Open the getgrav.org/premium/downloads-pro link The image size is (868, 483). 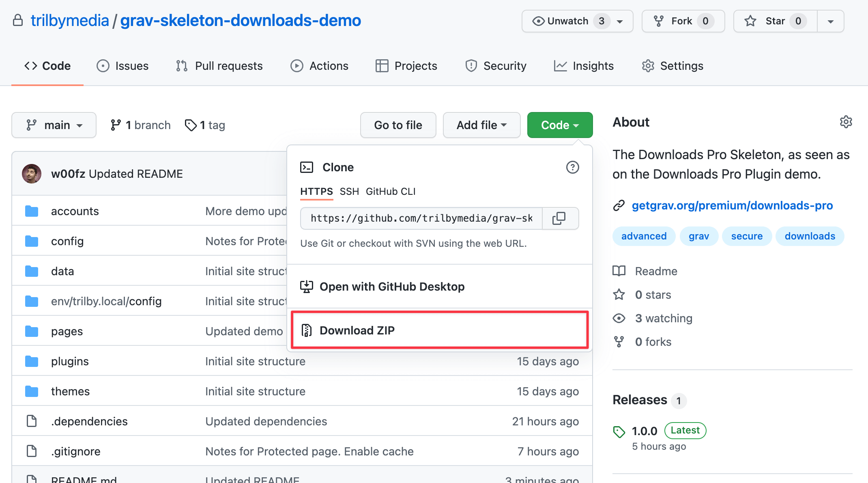[732, 206]
